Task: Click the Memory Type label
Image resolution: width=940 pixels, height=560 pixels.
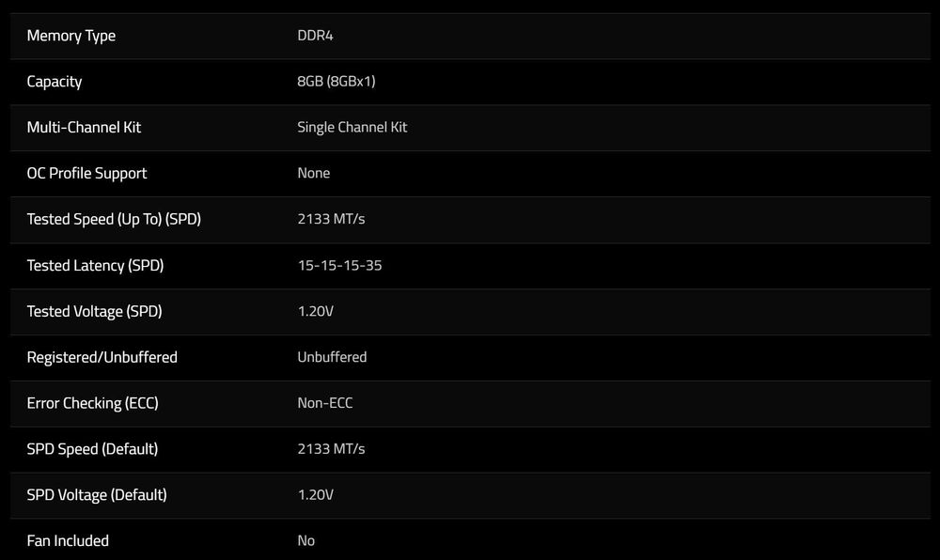Action: pyautogui.click(x=71, y=36)
